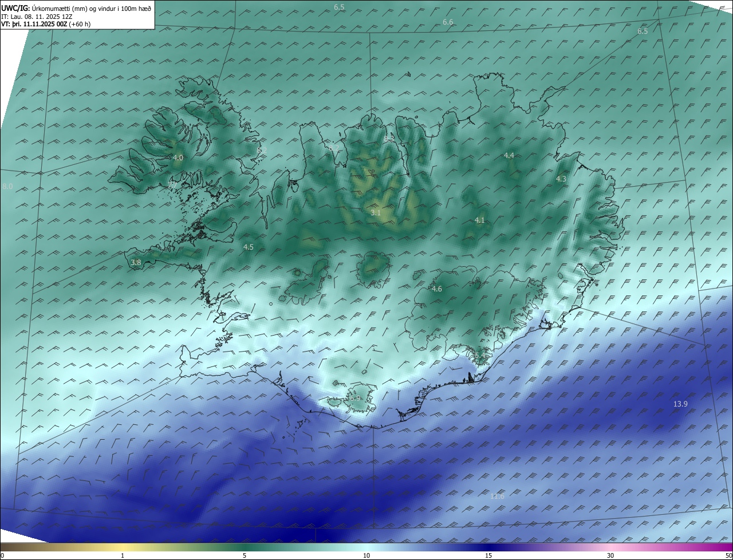Click the 1 tick label on the color scale
The image size is (733, 560).
[123, 555]
